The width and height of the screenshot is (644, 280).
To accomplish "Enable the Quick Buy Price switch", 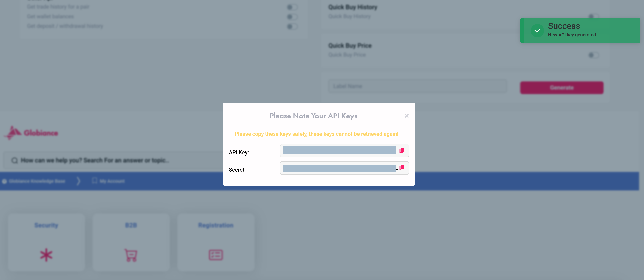I will pyautogui.click(x=593, y=55).
